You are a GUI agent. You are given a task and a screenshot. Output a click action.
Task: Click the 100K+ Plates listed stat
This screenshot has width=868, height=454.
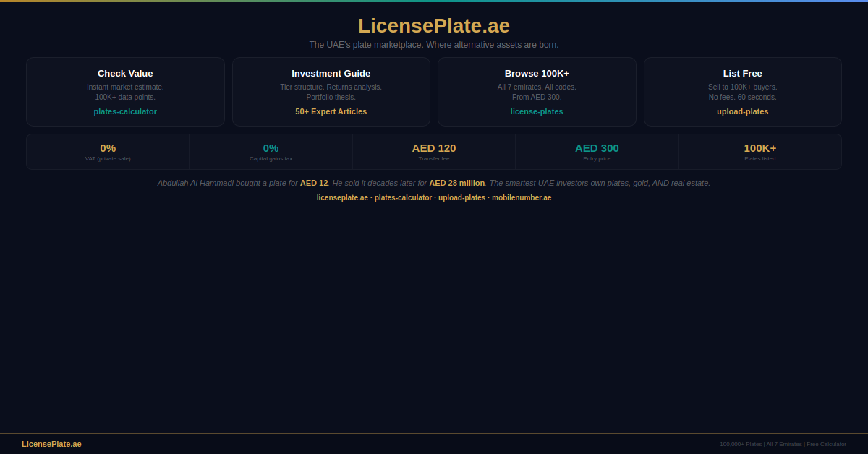pos(759,151)
